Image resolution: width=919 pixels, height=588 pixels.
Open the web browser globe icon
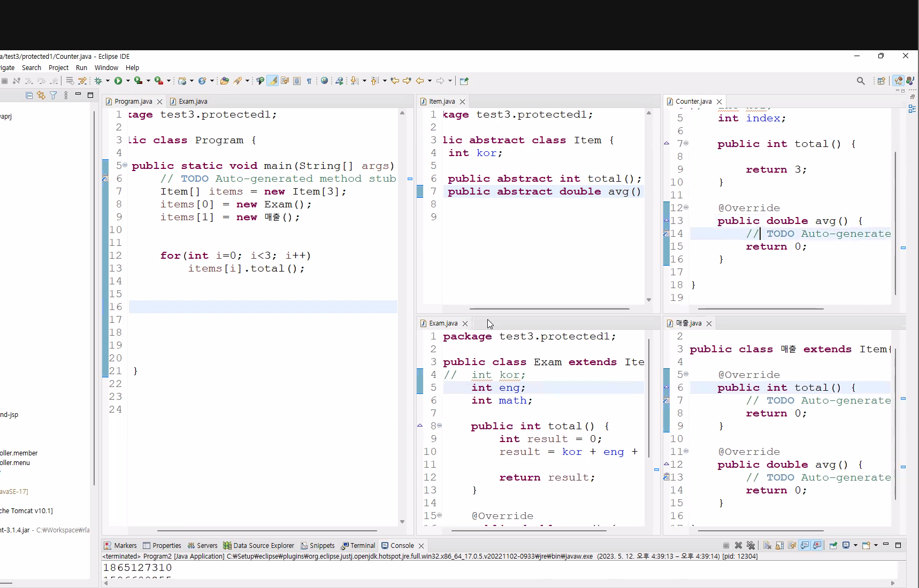(x=324, y=81)
